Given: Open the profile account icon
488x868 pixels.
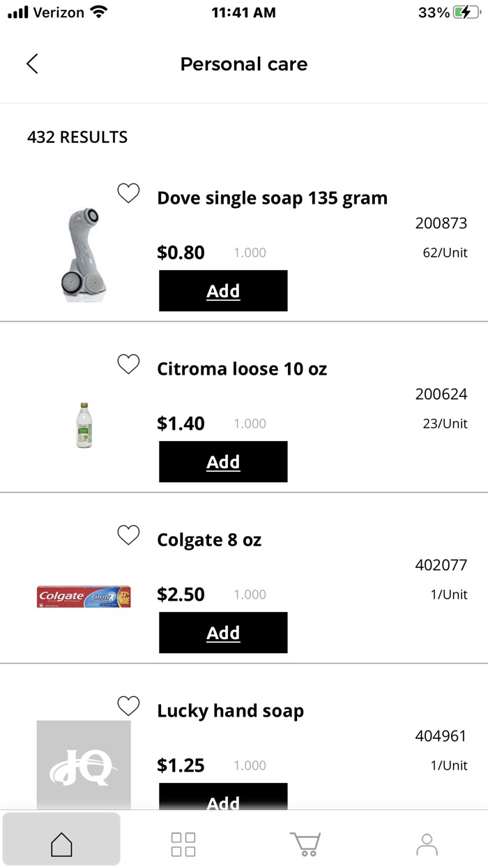Looking at the screenshot, I should pos(427,844).
